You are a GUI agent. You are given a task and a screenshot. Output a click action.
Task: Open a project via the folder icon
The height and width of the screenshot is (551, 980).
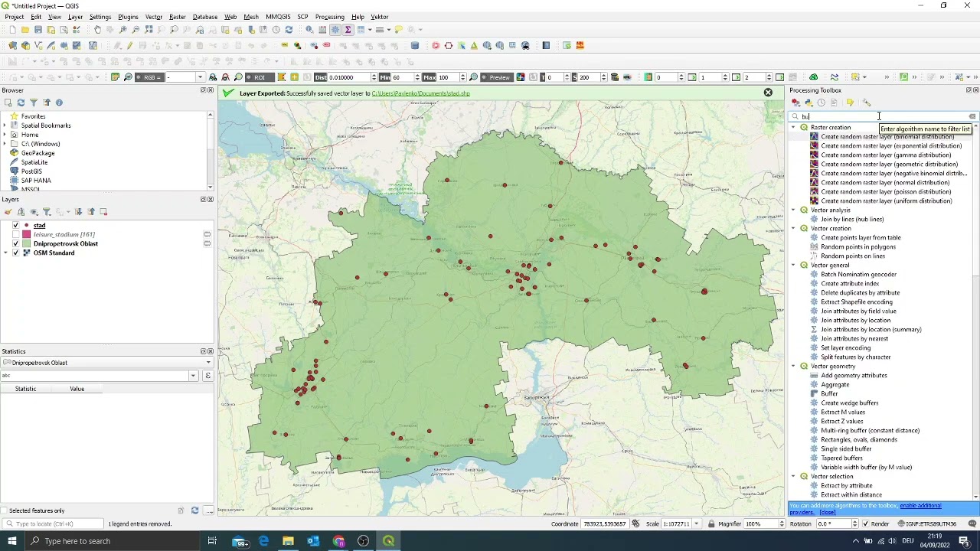25,30
